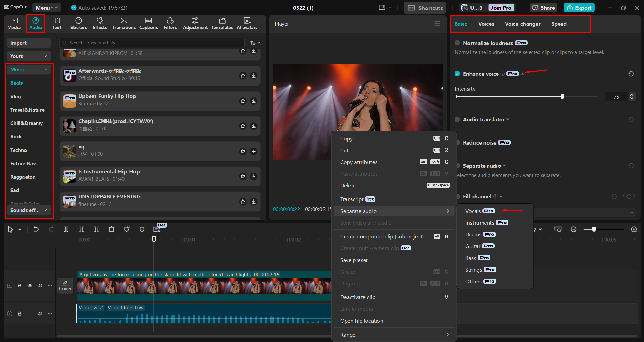Image resolution: width=644 pixels, height=342 pixels.
Task: Open the Transitions panel
Action: [123, 23]
